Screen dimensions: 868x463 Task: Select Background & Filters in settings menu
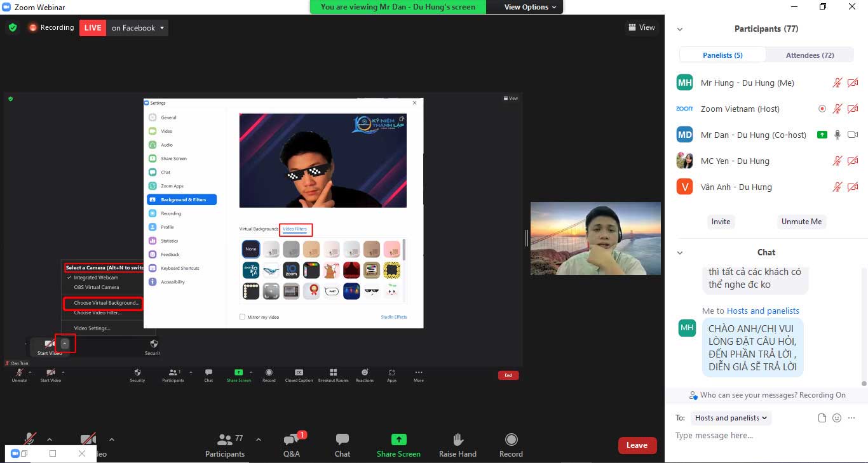182,199
